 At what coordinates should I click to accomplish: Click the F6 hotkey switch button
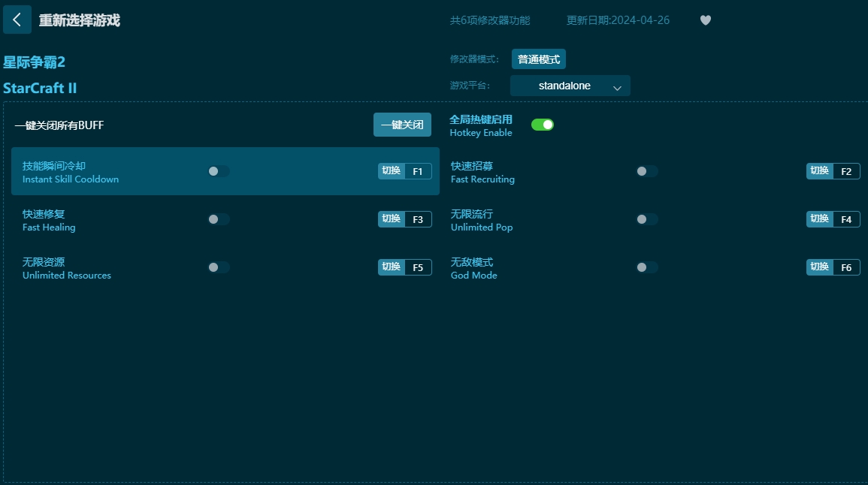coord(833,267)
